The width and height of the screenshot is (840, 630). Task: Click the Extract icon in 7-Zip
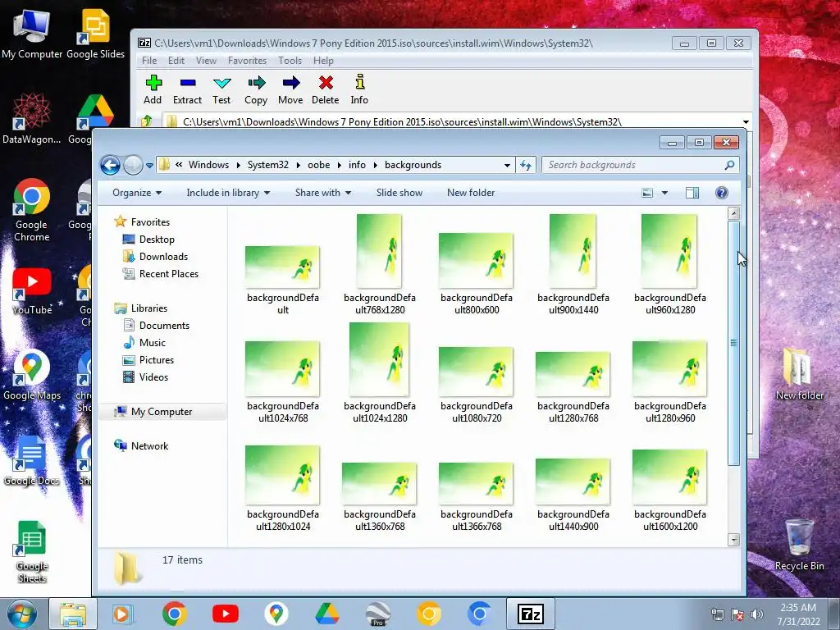188,90
